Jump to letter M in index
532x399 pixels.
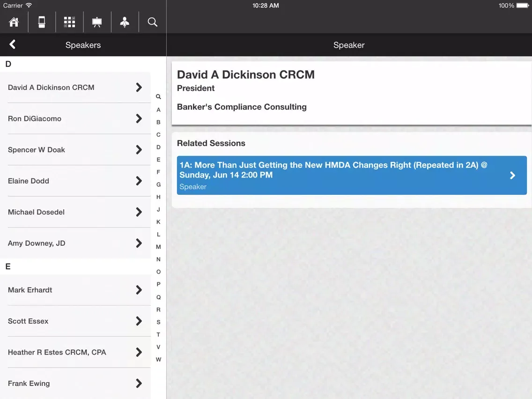(x=158, y=247)
